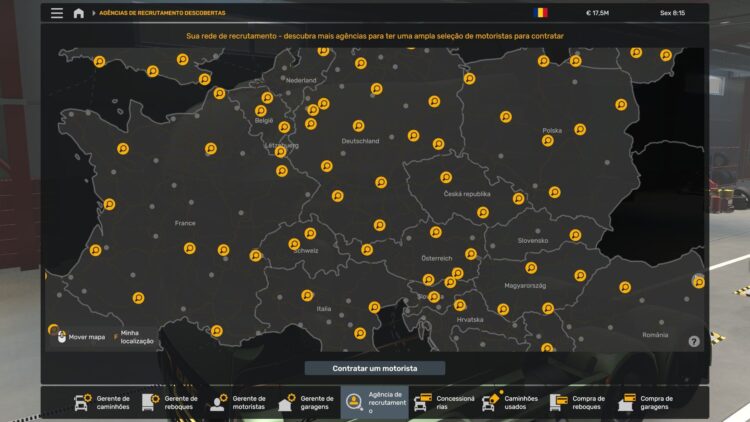Select agency marker at top-left map corner
The image size is (750, 422).
coord(99,61)
